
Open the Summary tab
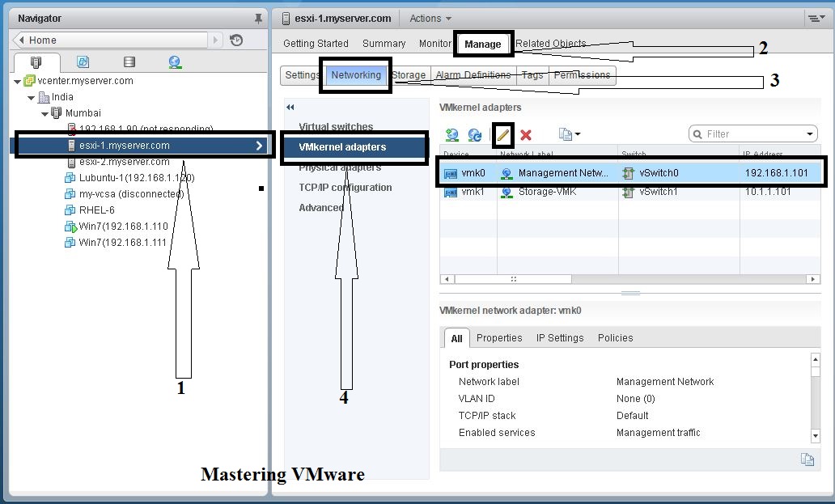(384, 44)
